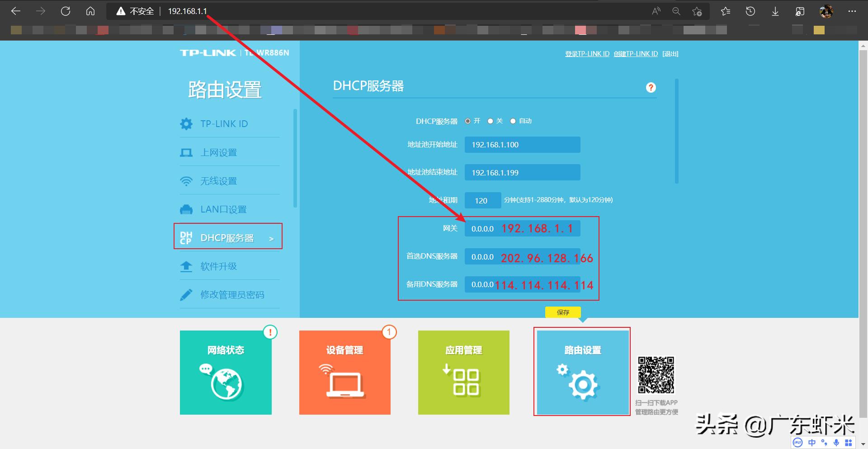The image size is (868, 449).
Task: Open the 网络状态 network status tile
Action: click(226, 372)
